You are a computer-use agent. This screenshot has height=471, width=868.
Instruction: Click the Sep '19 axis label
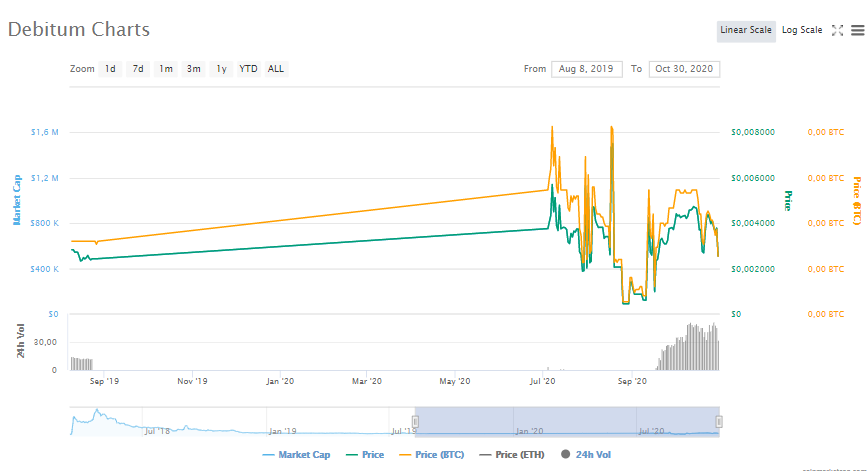coord(104,381)
